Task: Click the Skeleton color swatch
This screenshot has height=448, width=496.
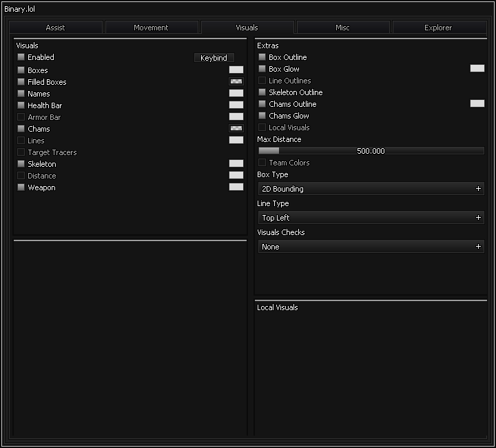Action: pyautogui.click(x=236, y=163)
